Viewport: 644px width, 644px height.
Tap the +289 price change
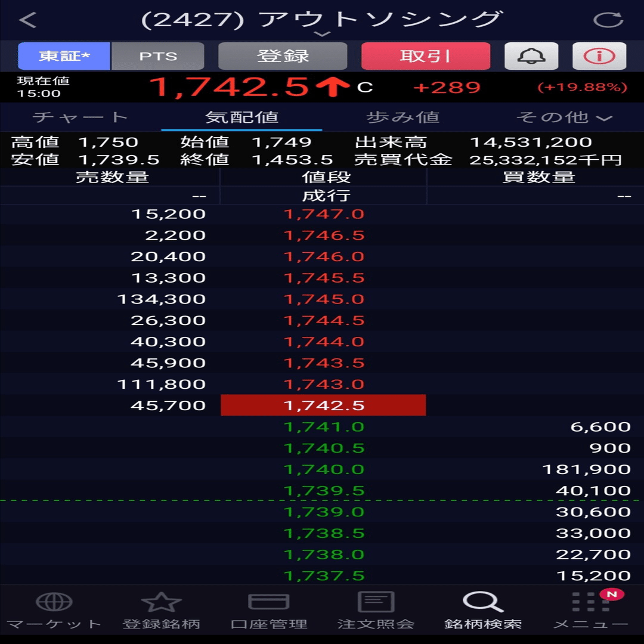point(447,88)
